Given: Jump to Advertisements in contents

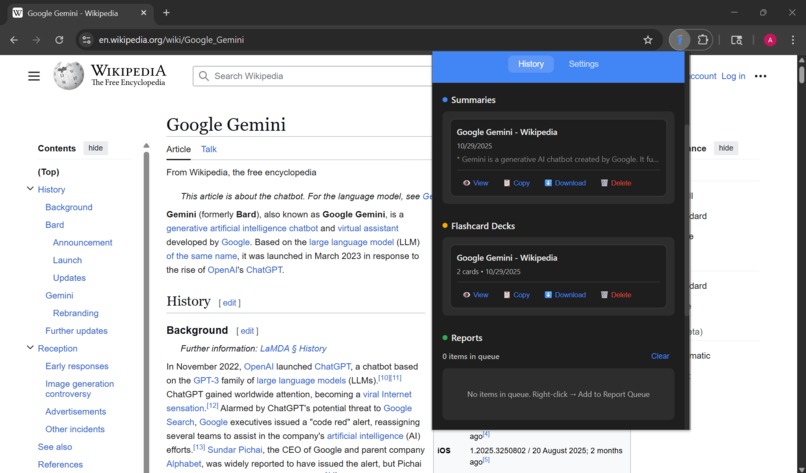Looking at the screenshot, I should pos(76,411).
